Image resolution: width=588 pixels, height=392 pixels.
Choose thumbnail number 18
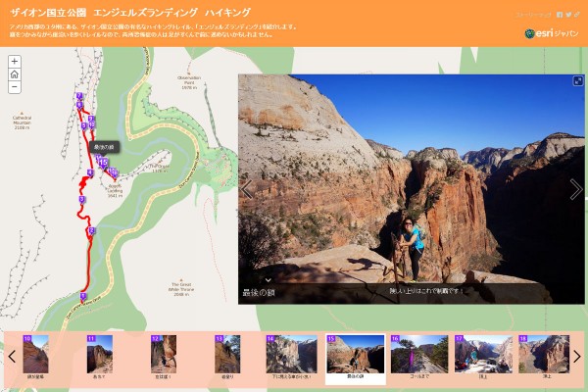tap(544, 354)
